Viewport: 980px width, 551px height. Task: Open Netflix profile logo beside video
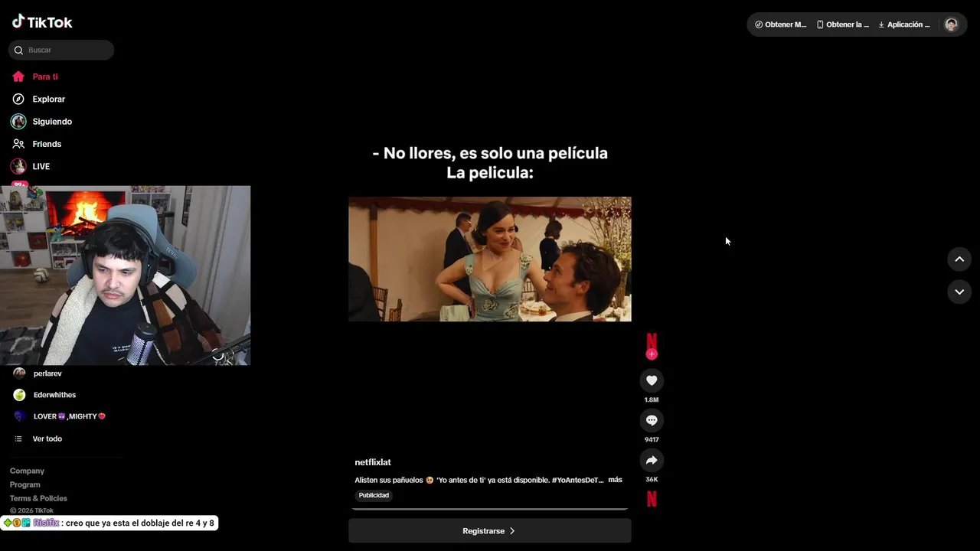click(652, 341)
